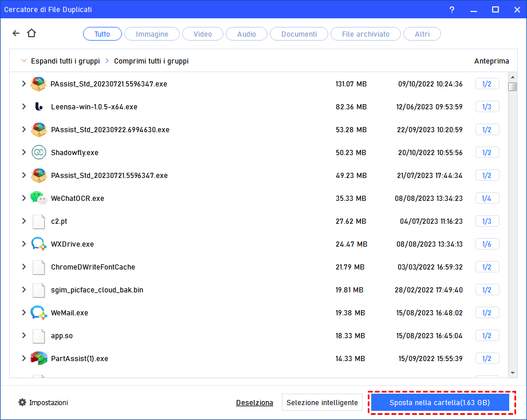Viewport: 527px width, 420px height.
Task: Click the PAssist icon in the 131.07 MB row
Action: [x=38, y=84]
